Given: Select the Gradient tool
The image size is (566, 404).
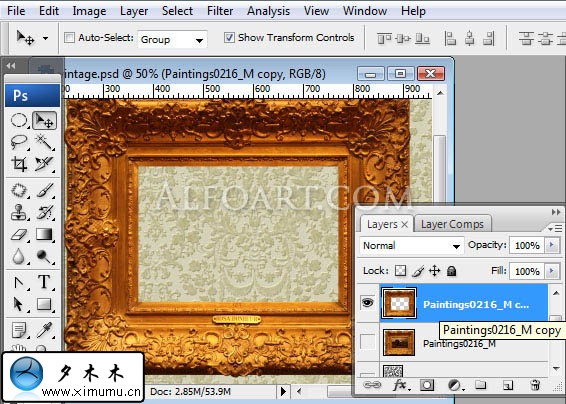Looking at the screenshot, I should [x=44, y=235].
